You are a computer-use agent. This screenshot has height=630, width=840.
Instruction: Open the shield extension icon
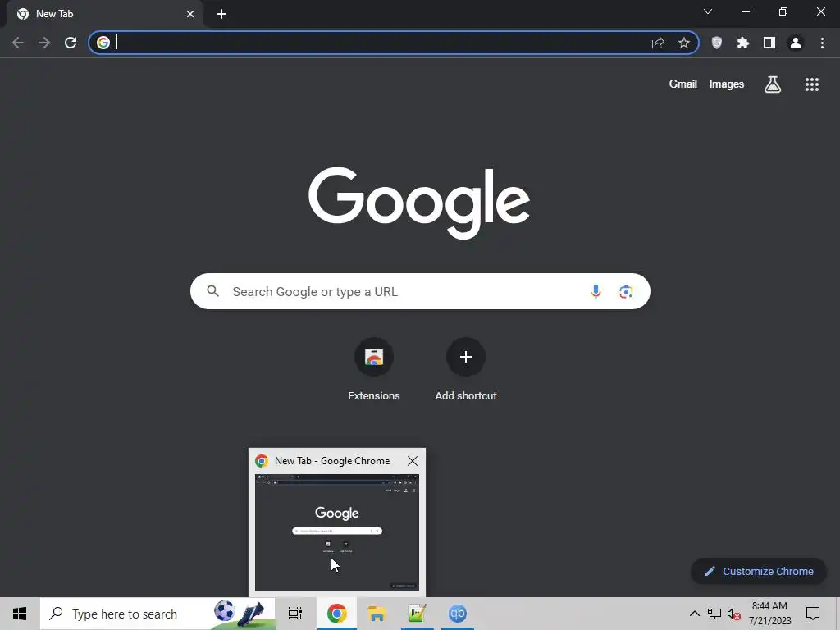click(717, 43)
